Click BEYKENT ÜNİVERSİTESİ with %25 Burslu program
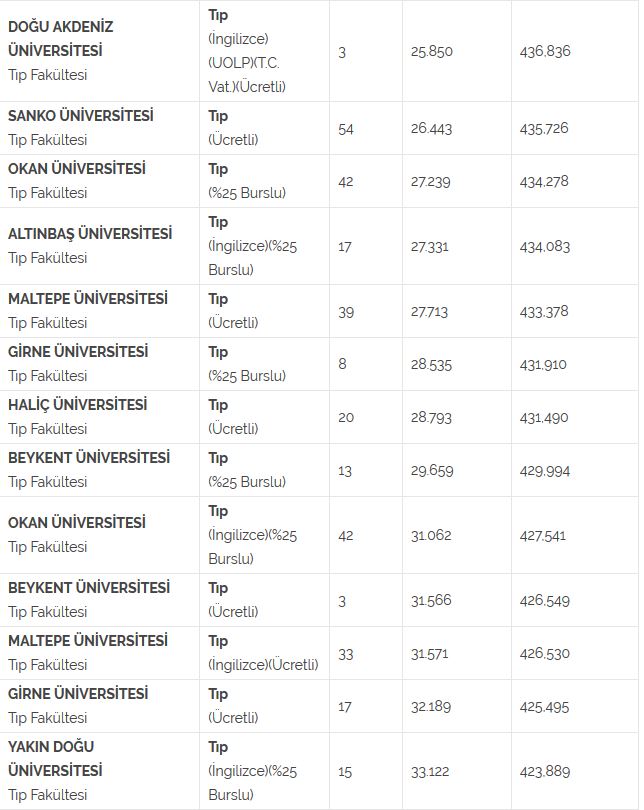This screenshot has width=644, height=810. coord(89,458)
